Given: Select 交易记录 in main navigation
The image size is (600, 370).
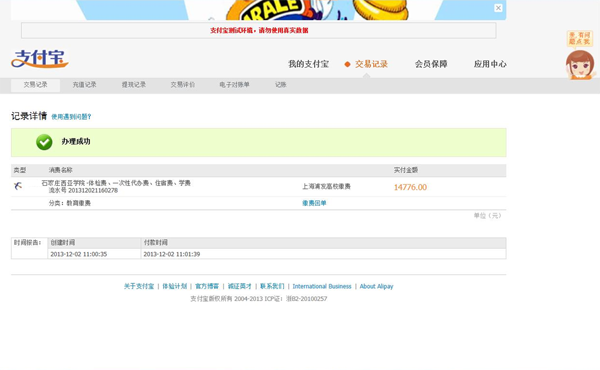Looking at the screenshot, I should click(371, 64).
